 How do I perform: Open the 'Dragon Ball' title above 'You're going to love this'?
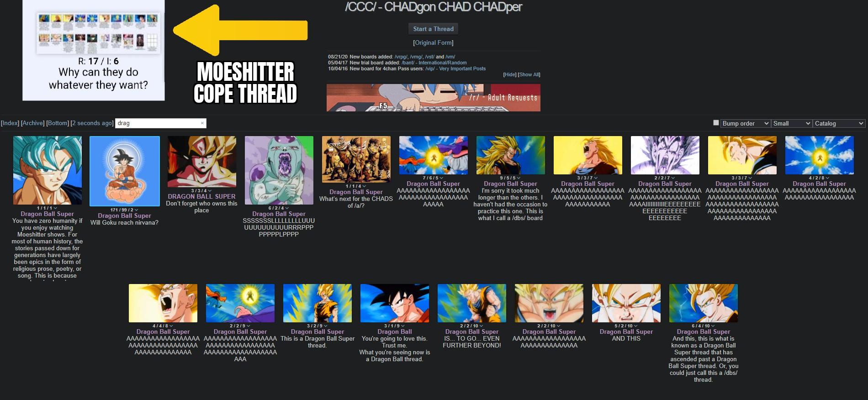point(395,332)
